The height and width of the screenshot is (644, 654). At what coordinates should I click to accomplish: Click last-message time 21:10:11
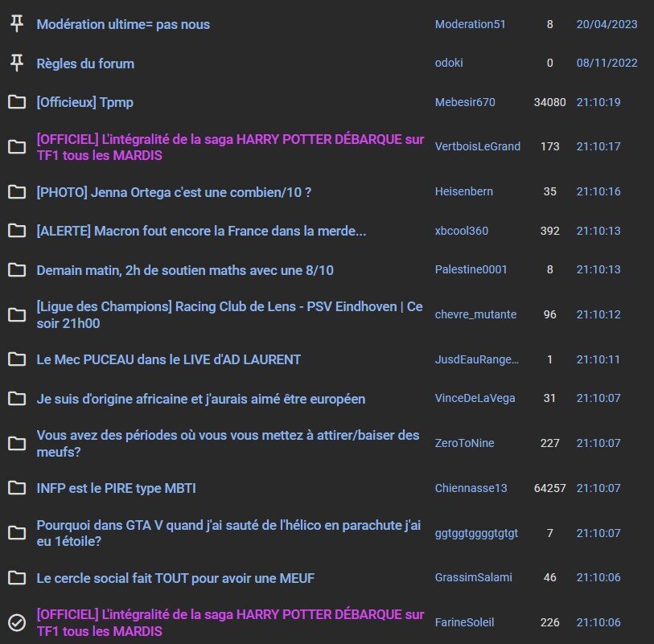tap(598, 359)
